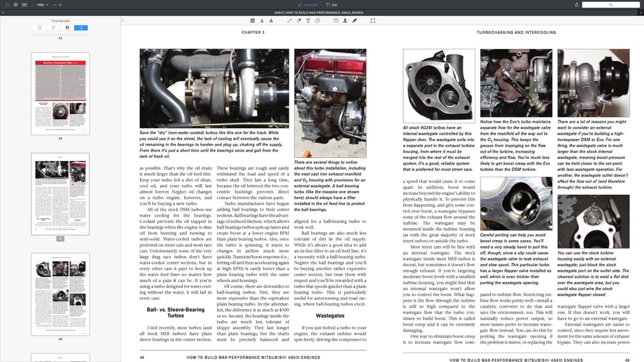Screen dimensions: 644x362
Task: Close the document tab with X
Action: 3,13
